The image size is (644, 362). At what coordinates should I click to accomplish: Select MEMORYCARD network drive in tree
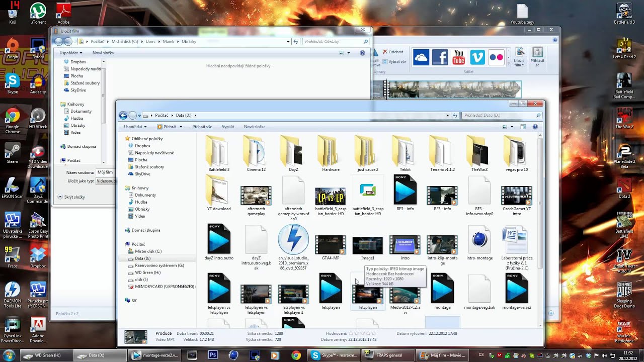point(162,287)
